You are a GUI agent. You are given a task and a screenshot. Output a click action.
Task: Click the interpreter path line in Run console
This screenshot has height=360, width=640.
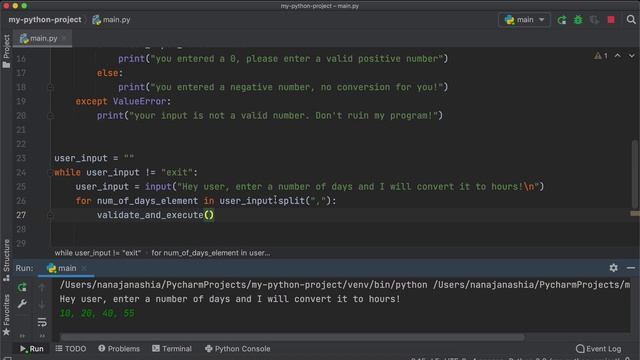coord(344,285)
